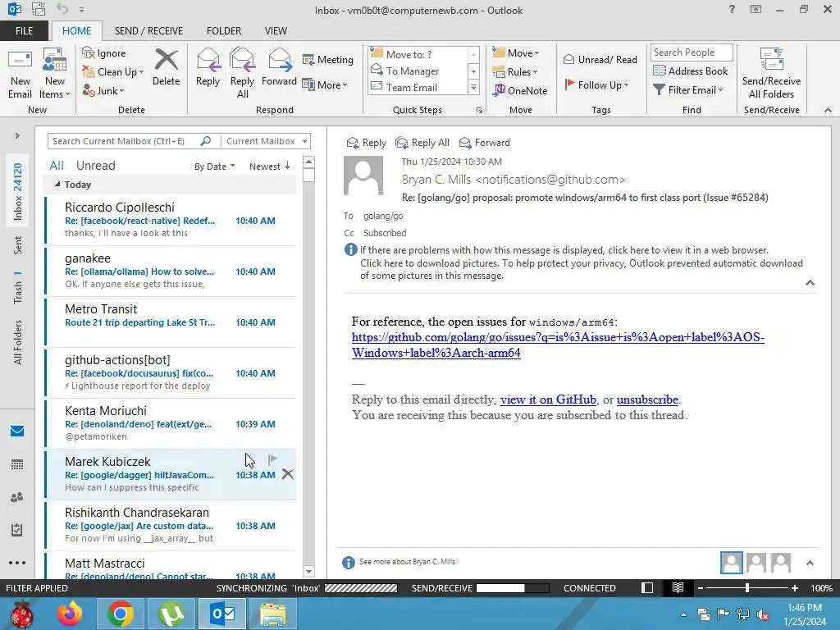This screenshot has height=630, width=840.
Task: Click Send/Receive All Folders
Action: 771,75
